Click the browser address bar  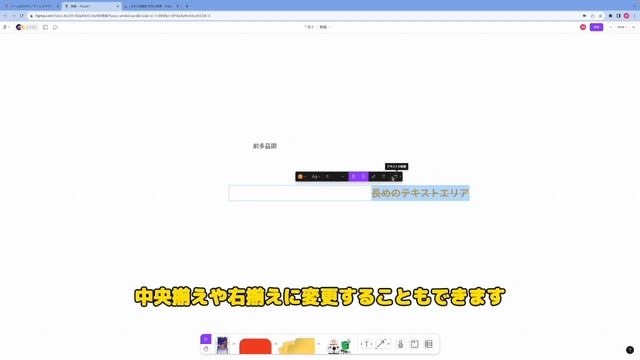pos(306,16)
